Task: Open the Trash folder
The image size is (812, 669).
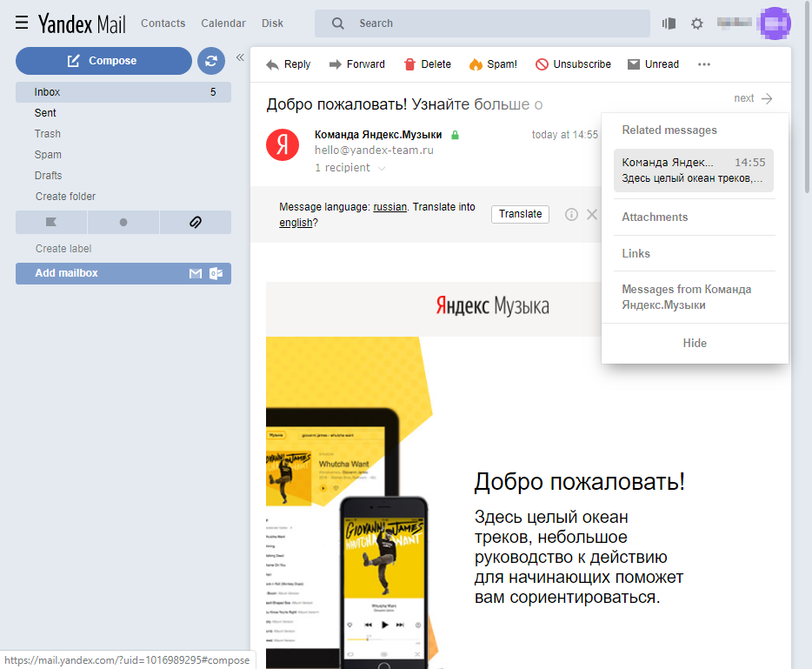Action: [x=48, y=134]
